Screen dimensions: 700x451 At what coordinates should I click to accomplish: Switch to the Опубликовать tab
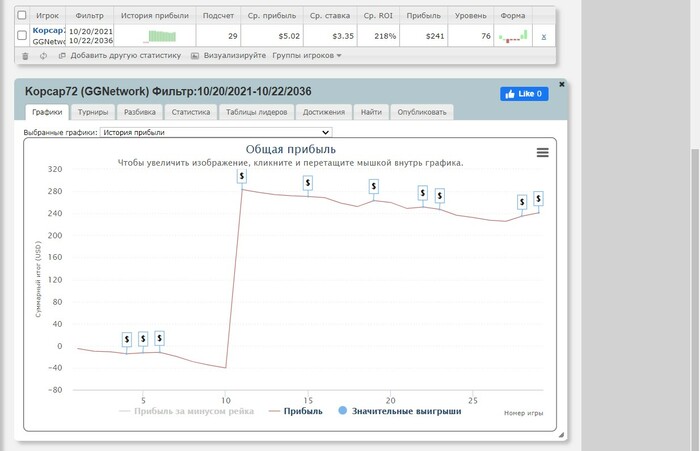click(x=422, y=112)
